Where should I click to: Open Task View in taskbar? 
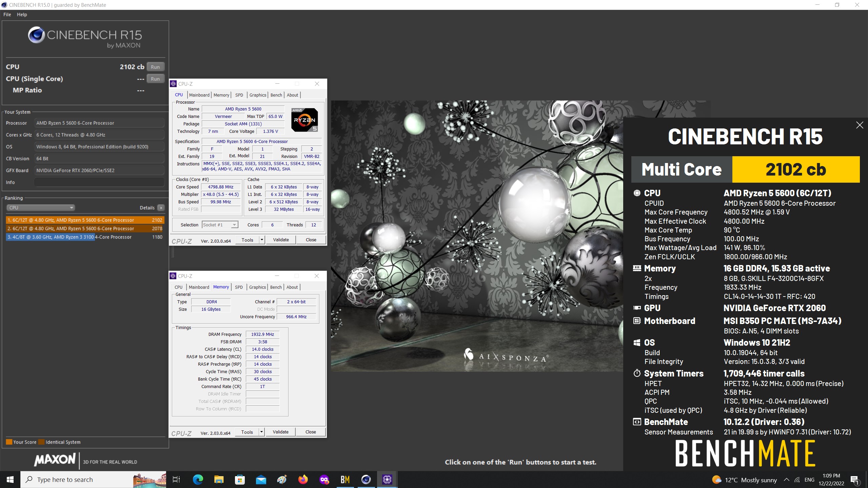tap(176, 480)
